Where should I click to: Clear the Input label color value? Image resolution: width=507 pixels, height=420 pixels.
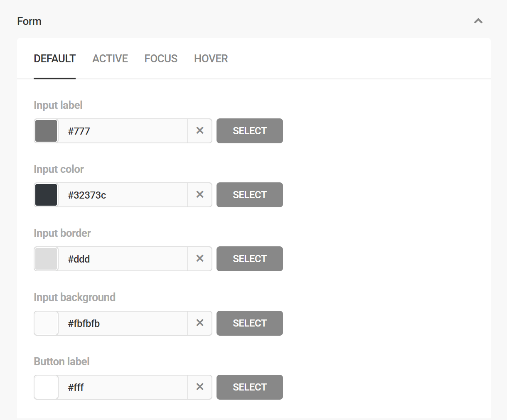point(200,131)
